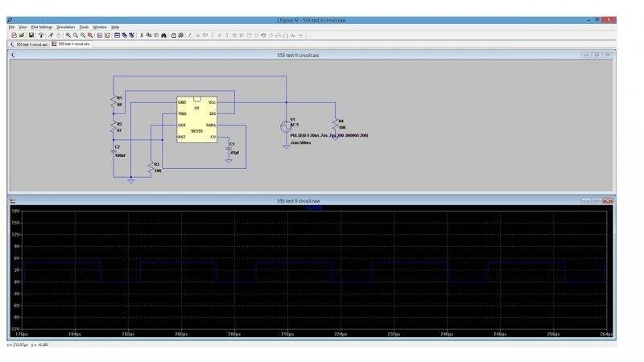Maximize the 555 test II circuit.asc pane
Screen dimensions: 644x362
[597, 55]
